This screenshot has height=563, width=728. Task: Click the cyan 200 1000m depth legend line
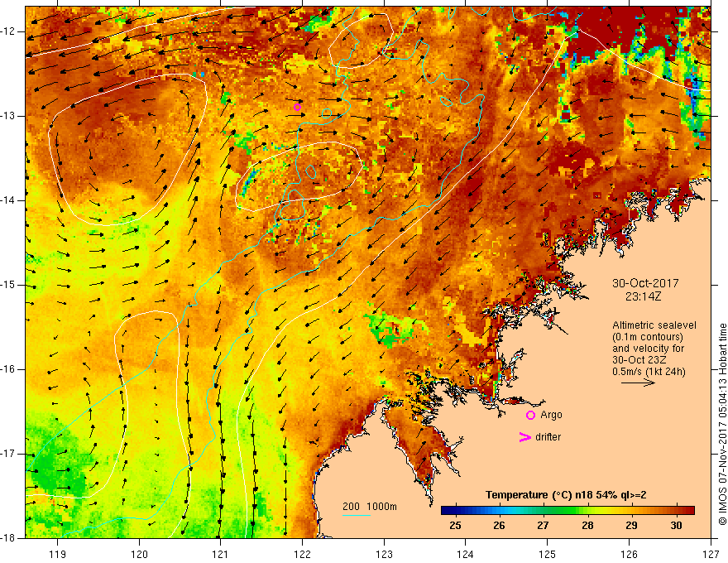pyautogui.click(x=356, y=515)
